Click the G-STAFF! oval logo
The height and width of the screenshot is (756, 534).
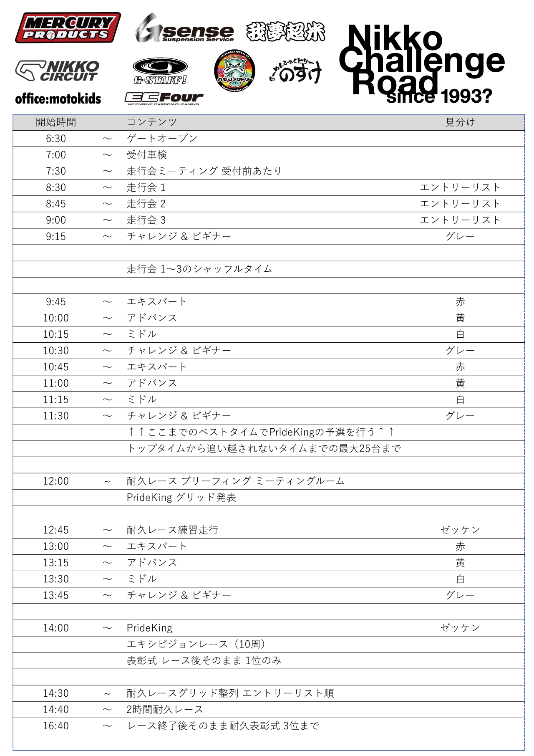coord(160,71)
